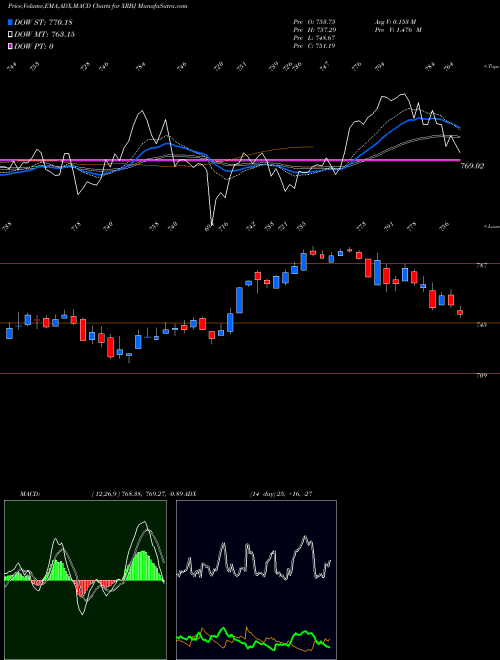Viewport: 500px width, 660px height.
Task: Click inside the dark blue ADX panel
Action: (256, 580)
